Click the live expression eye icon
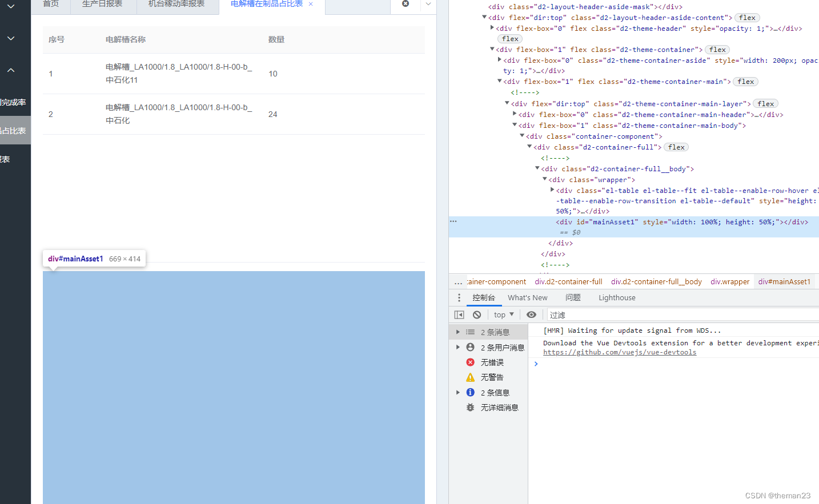The image size is (819, 504). pyautogui.click(x=531, y=315)
